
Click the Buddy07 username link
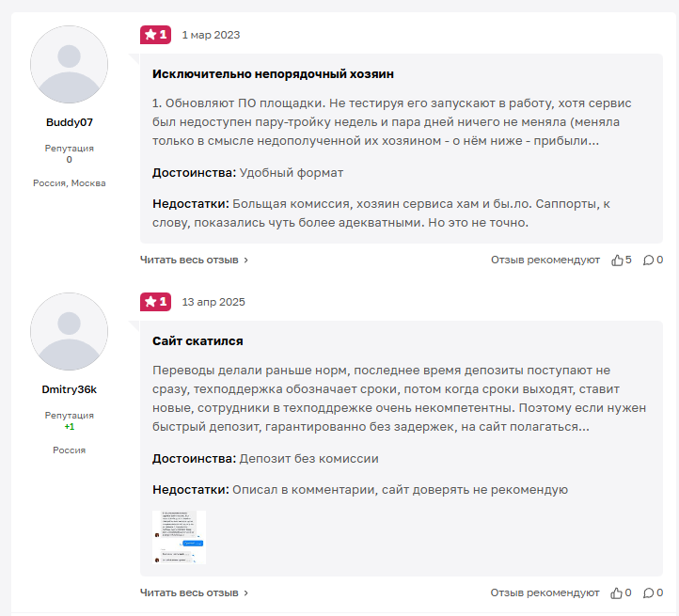[70, 122]
